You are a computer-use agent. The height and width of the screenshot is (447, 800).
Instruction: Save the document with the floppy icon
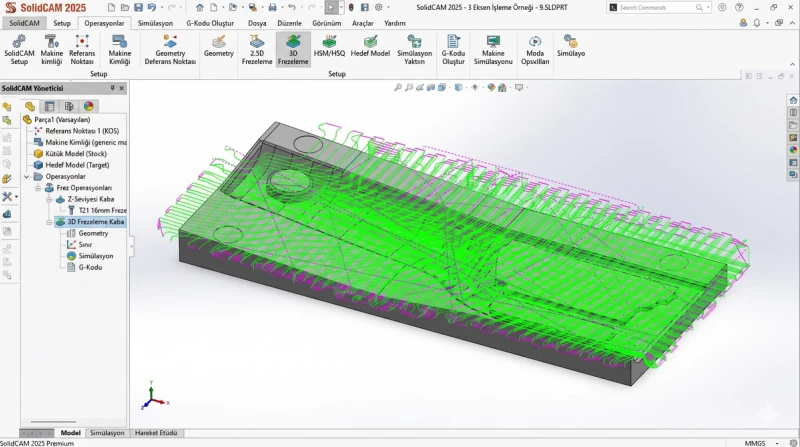point(138,8)
